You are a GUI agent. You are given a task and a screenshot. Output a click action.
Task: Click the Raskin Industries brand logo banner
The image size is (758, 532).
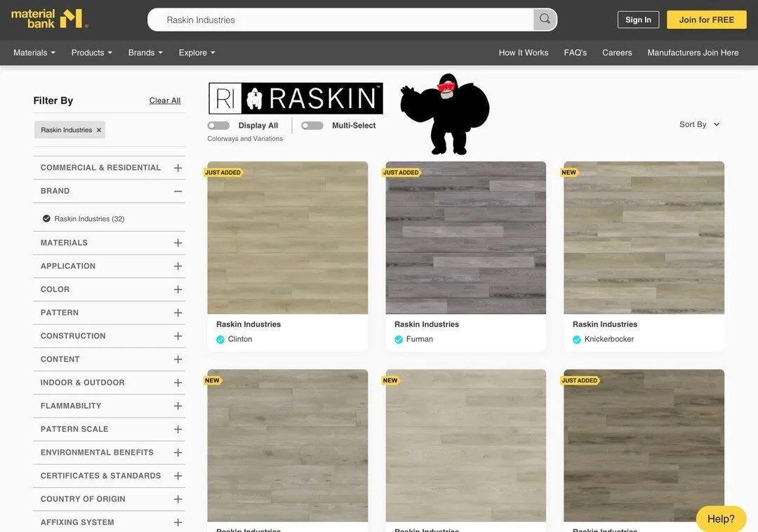click(295, 98)
